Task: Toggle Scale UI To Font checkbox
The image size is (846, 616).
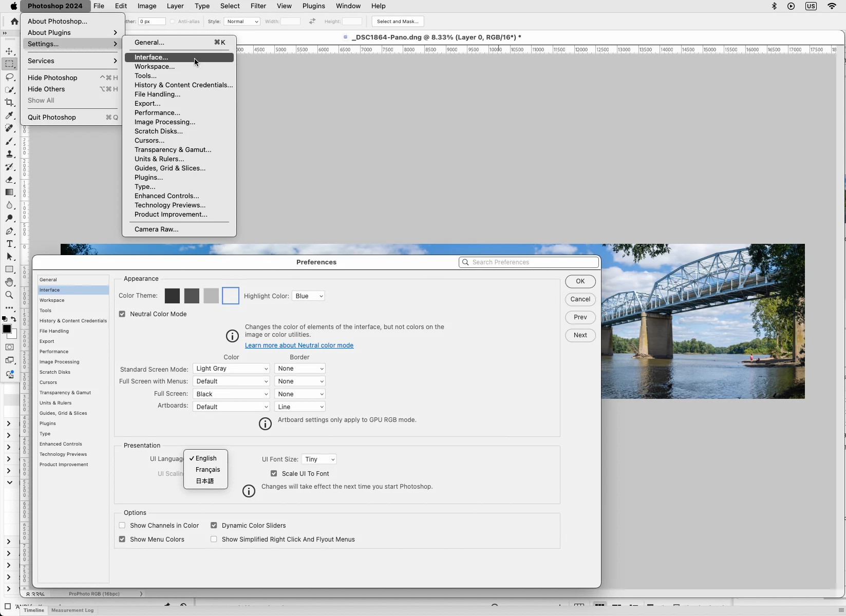Action: 274,474
